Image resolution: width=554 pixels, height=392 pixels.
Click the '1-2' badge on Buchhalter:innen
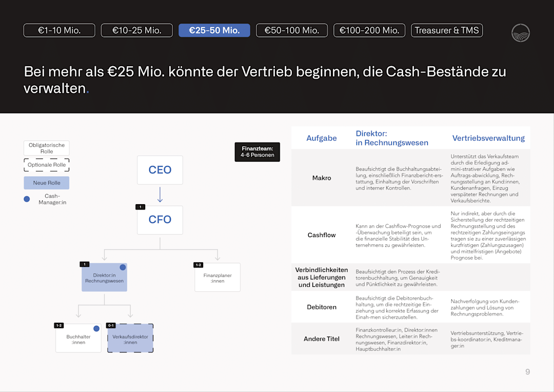58,325
